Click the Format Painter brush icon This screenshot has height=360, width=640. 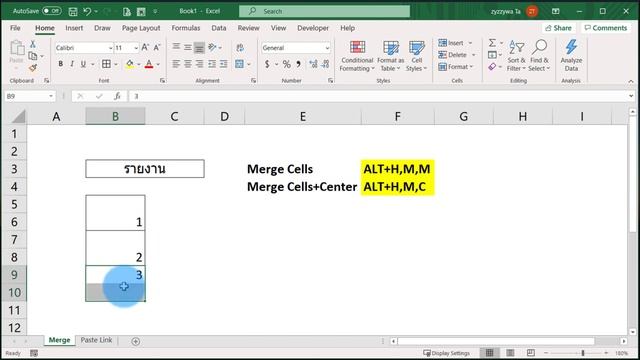(33, 68)
